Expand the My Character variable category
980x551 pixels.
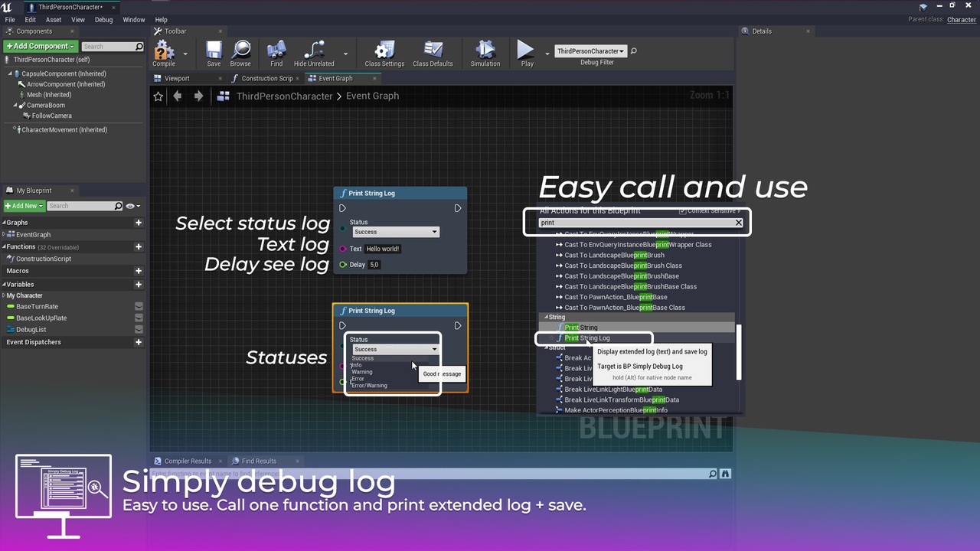4,295
